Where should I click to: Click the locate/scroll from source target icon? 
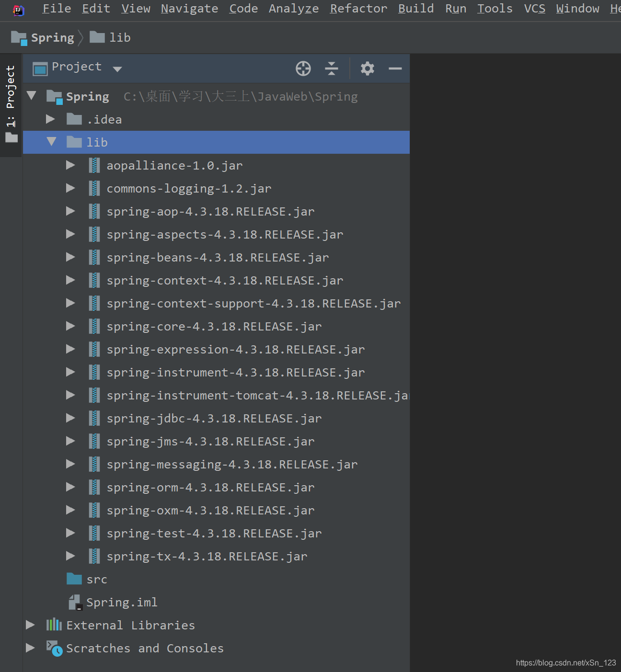303,68
